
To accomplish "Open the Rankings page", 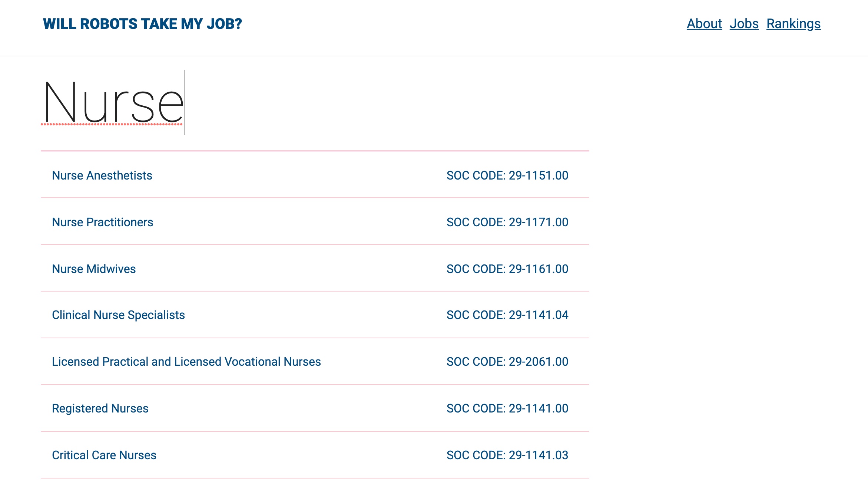I will pyautogui.click(x=794, y=24).
